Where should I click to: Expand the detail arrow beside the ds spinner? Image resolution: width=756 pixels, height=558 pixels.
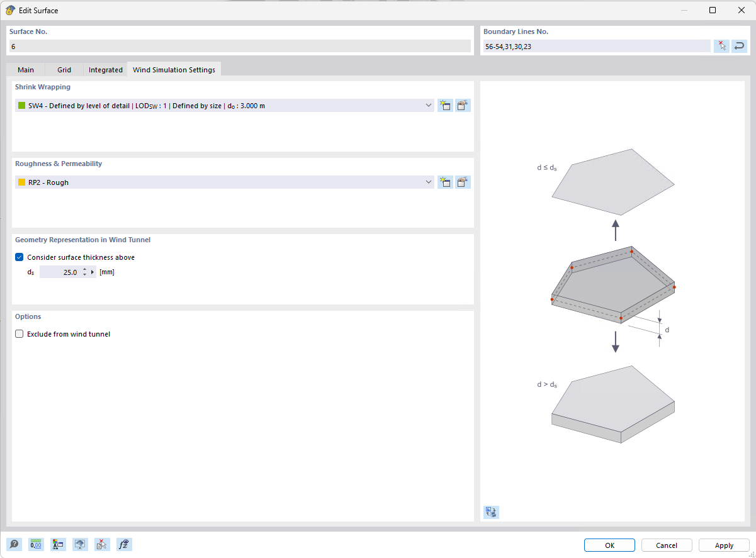(92, 271)
